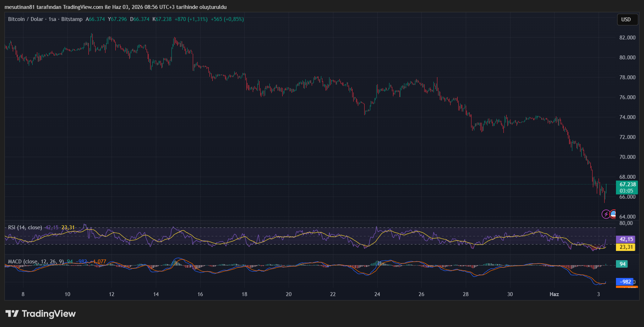Image resolution: width=644 pixels, height=327 pixels.
Task: Click the green 94 MACD histogram scale tag
Action: coord(622,264)
